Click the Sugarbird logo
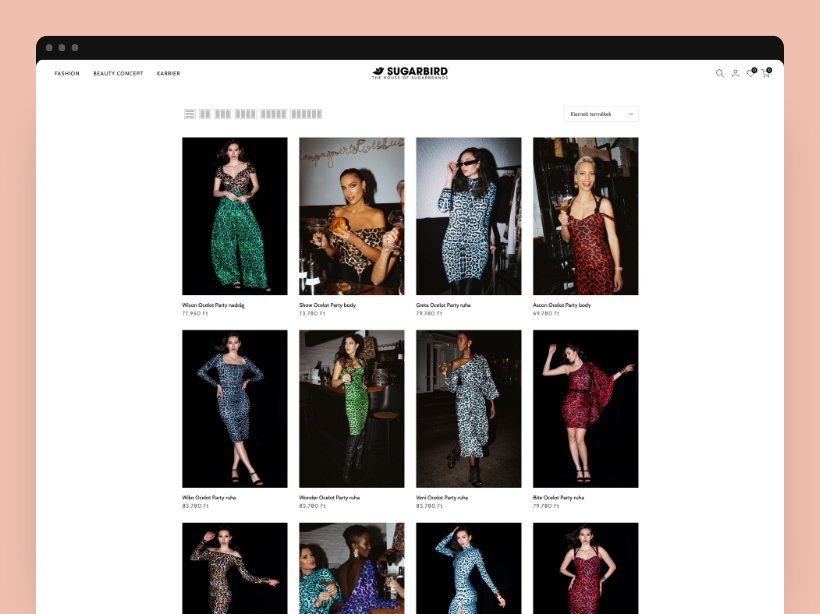 coord(410,72)
